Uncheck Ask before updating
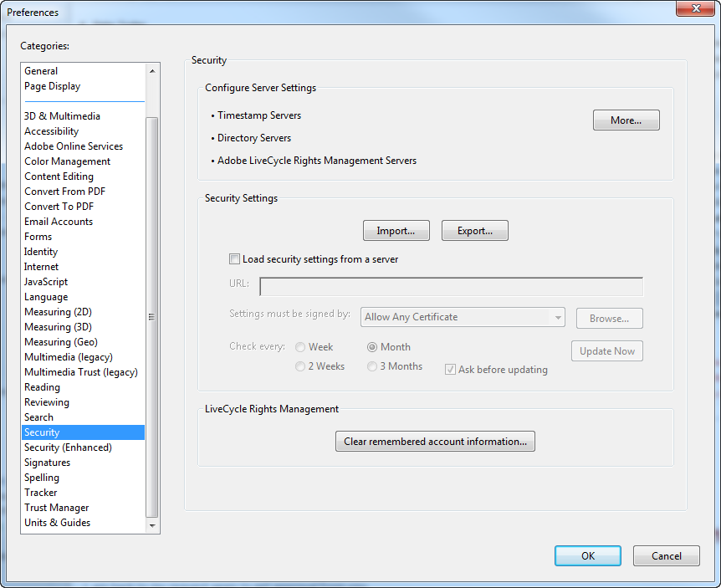 point(450,369)
